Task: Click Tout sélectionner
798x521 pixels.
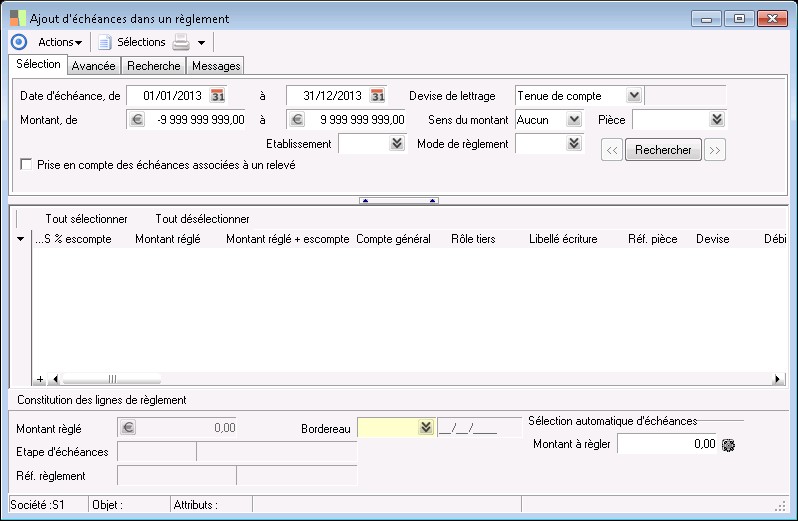Action: [86, 218]
